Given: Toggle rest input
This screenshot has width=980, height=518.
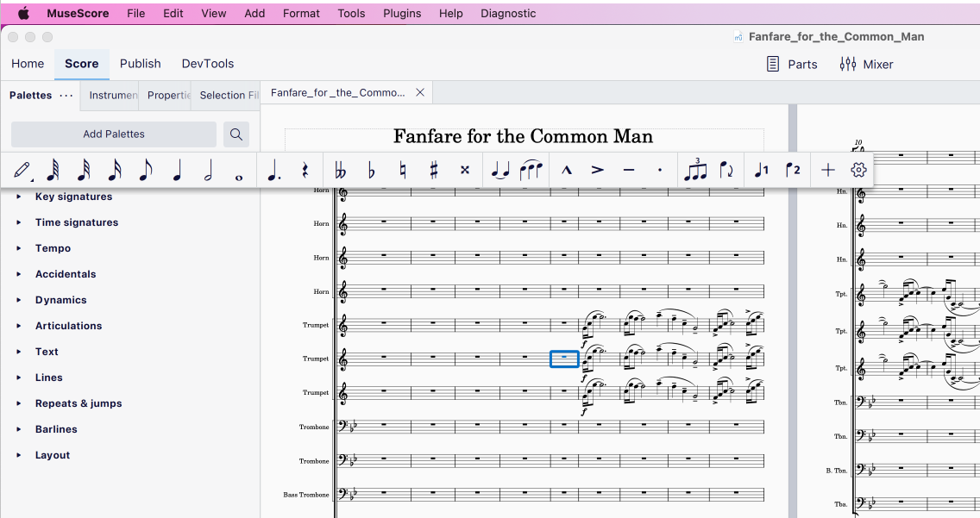Looking at the screenshot, I should (x=305, y=170).
